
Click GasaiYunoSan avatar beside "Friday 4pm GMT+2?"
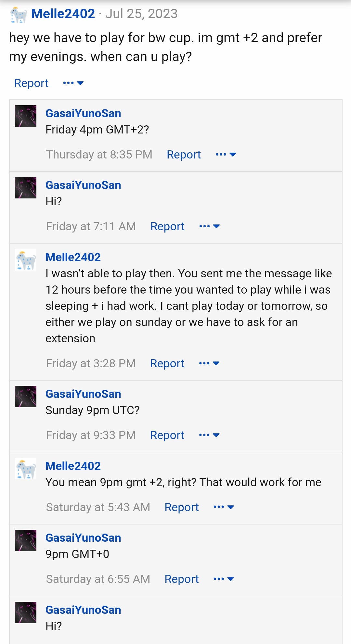(26, 116)
